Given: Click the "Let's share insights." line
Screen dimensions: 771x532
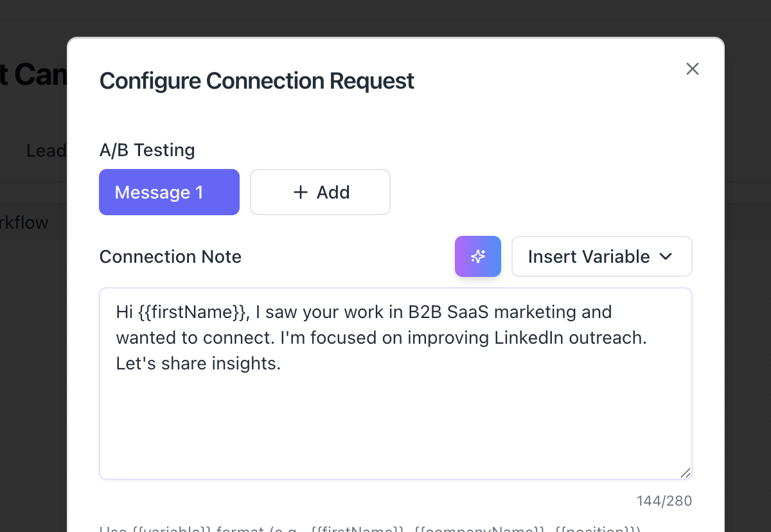Looking at the screenshot, I should [199, 364].
